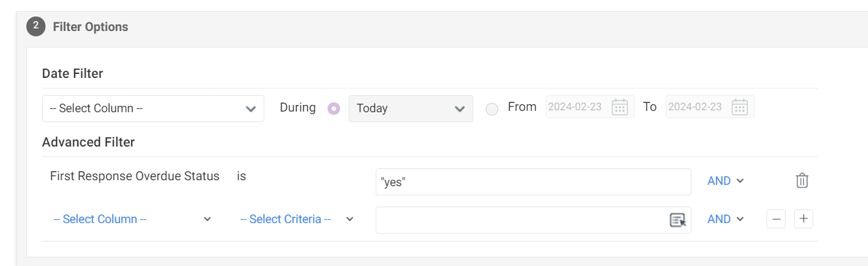Delete the First Response Overdue Status filter
Screen dimensions: 868x266
(801, 181)
